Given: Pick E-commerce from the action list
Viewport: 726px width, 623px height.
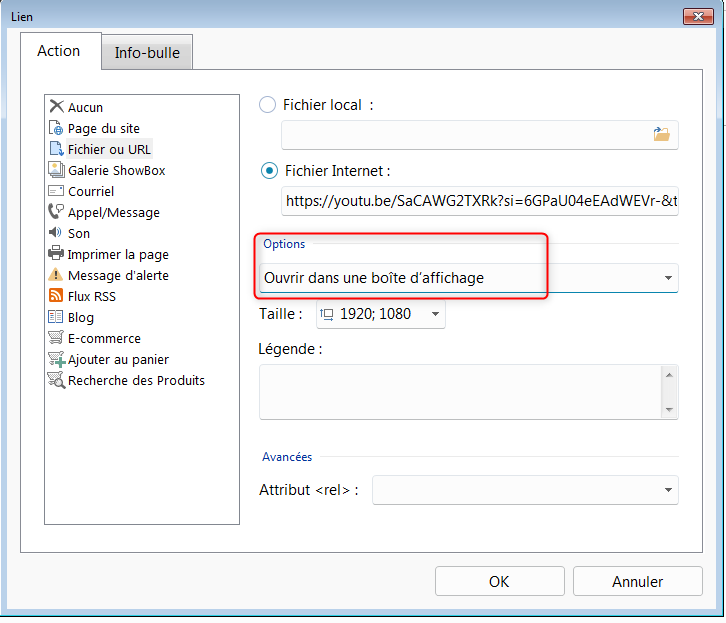Looking at the screenshot, I should [x=104, y=338].
